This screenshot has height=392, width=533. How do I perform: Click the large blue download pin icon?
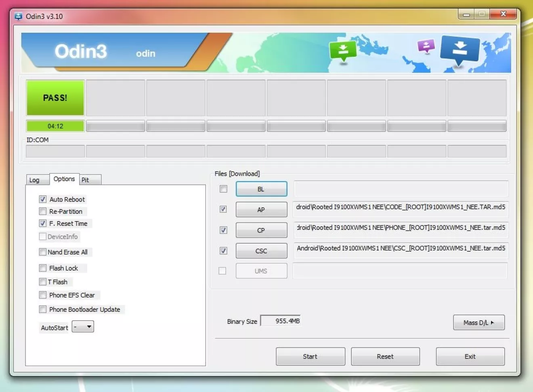pos(460,50)
